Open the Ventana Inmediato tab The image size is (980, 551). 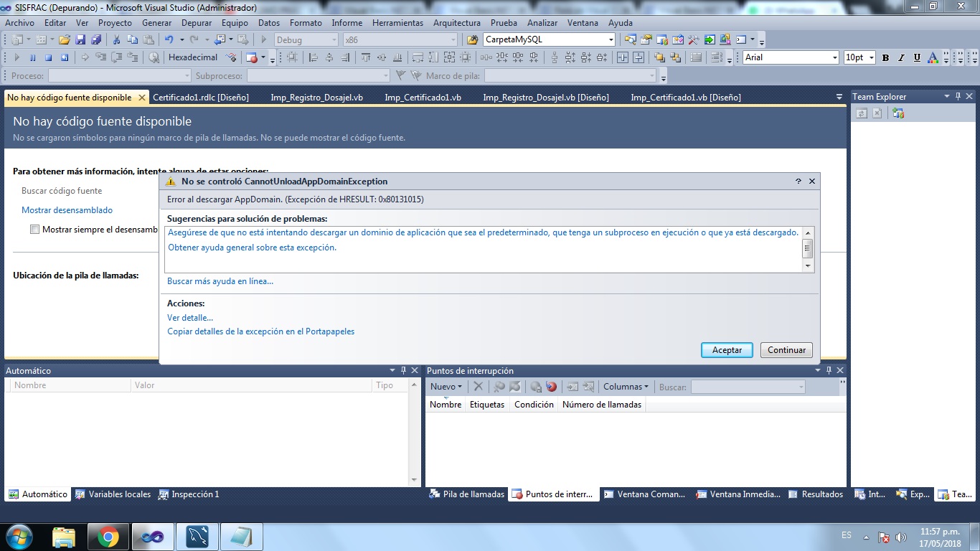pyautogui.click(x=738, y=494)
